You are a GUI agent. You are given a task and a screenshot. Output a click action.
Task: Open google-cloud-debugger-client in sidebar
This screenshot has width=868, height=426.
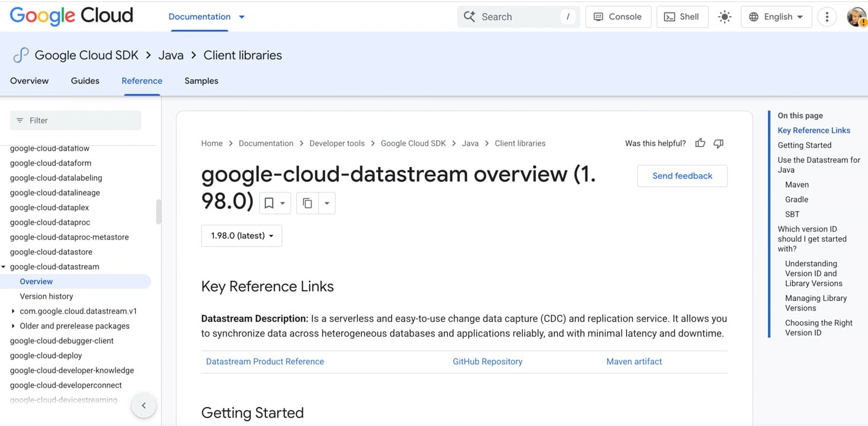coord(62,341)
